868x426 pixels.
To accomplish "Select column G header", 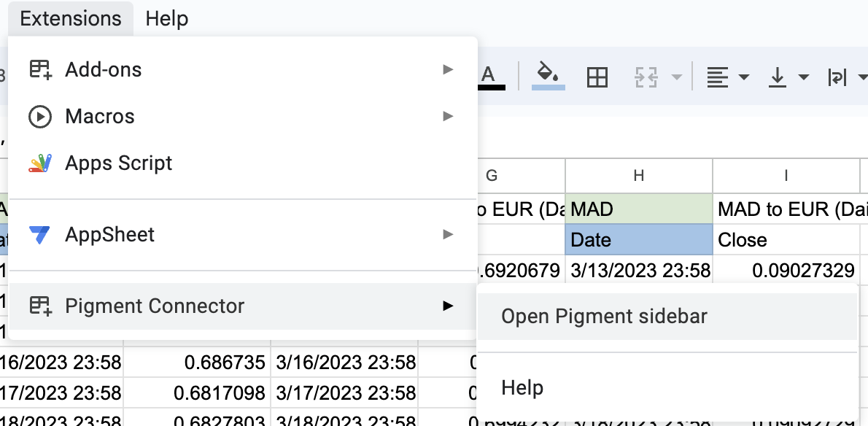I will [x=492, y=176].
